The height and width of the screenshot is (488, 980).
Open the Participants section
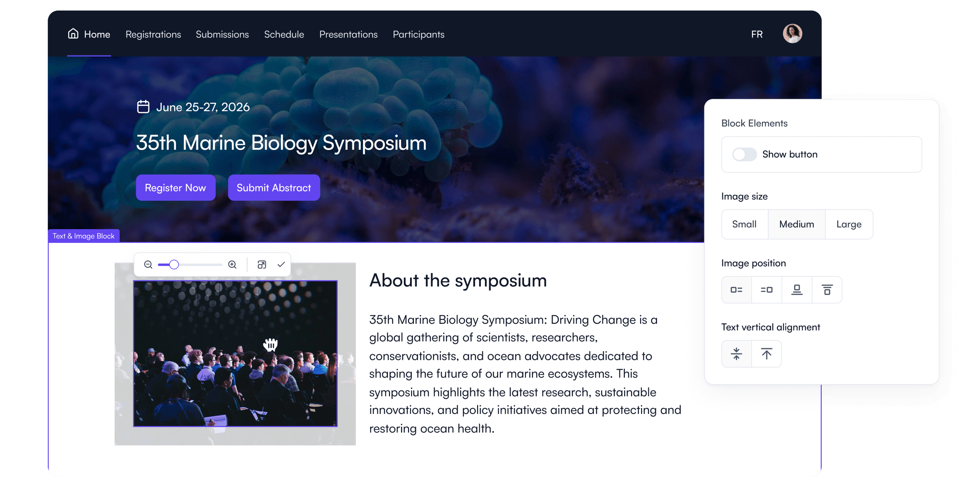tap(418, 34)
